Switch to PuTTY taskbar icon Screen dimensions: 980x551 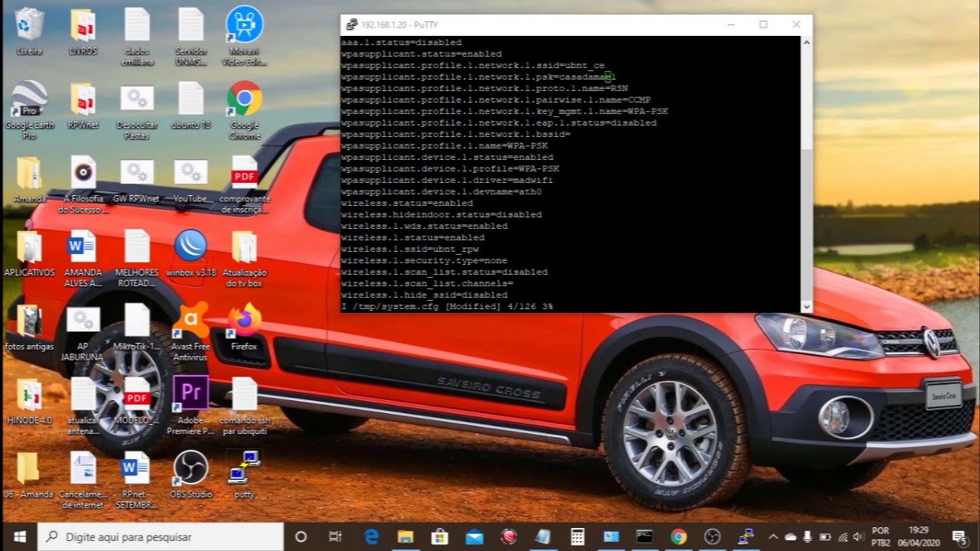click(746, 536)
